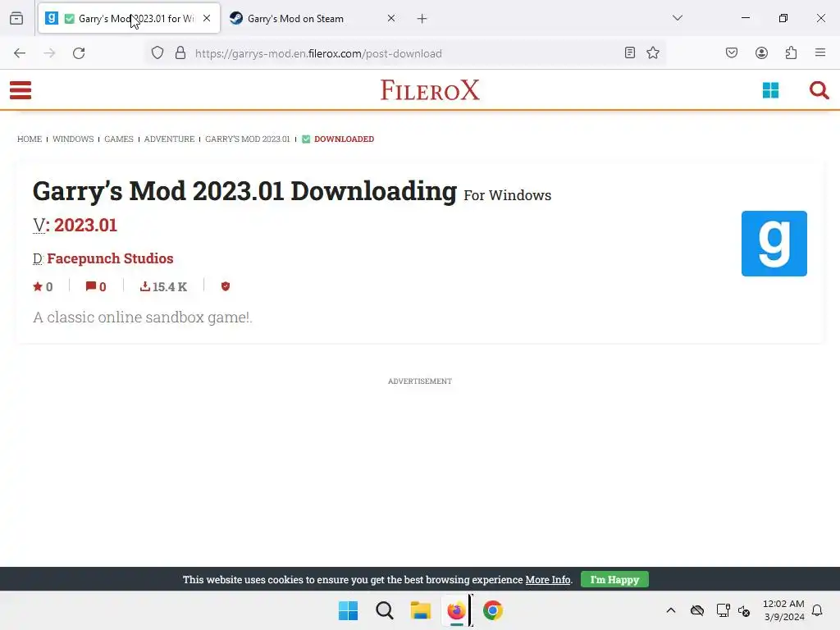The image size is (840, 630).
Task: Click the muted volume tray icon
Action: pyautogui.click(x=744, y=610)
